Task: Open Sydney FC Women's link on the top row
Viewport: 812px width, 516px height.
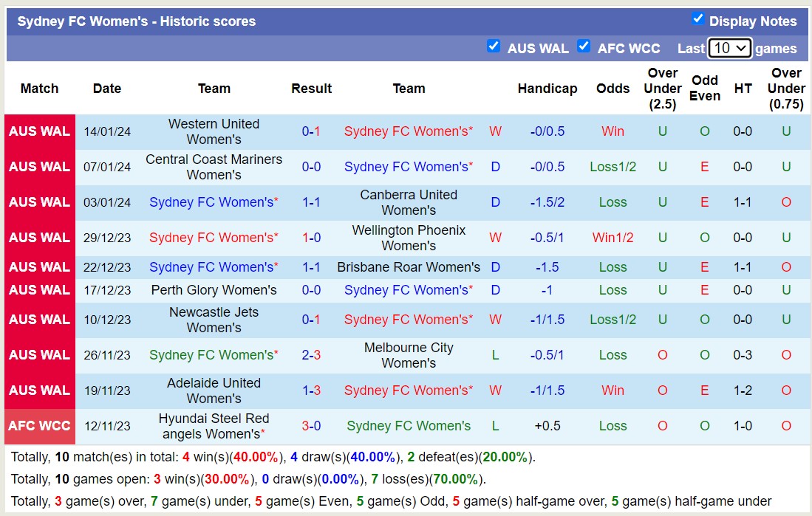Action: pos(409,131)
